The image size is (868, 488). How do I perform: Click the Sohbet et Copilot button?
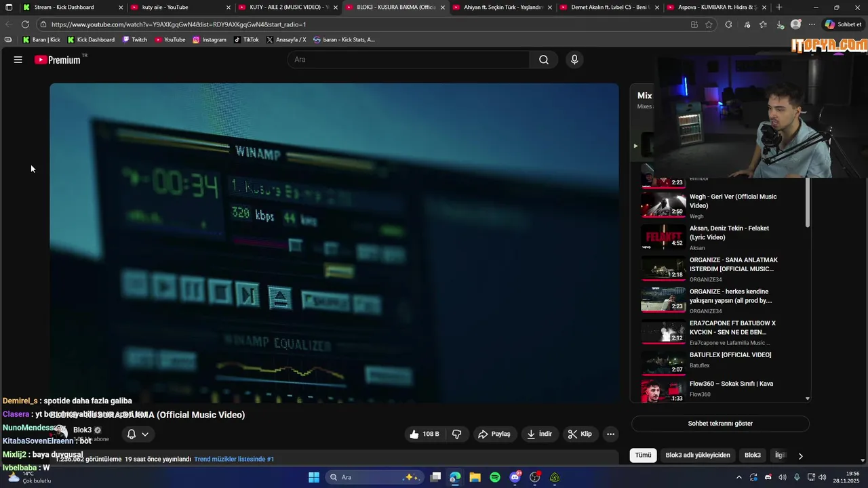click(843, 24)
